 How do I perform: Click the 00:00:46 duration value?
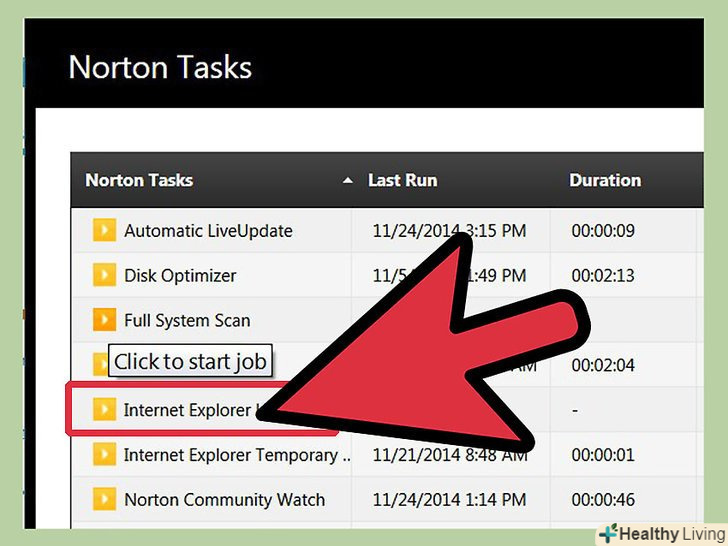click(x=603, y=500)
